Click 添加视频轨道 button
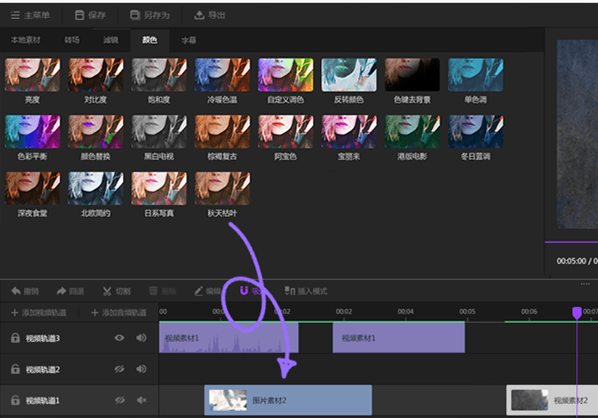Viewport: 598px width, 418px height. coord(39,313)
